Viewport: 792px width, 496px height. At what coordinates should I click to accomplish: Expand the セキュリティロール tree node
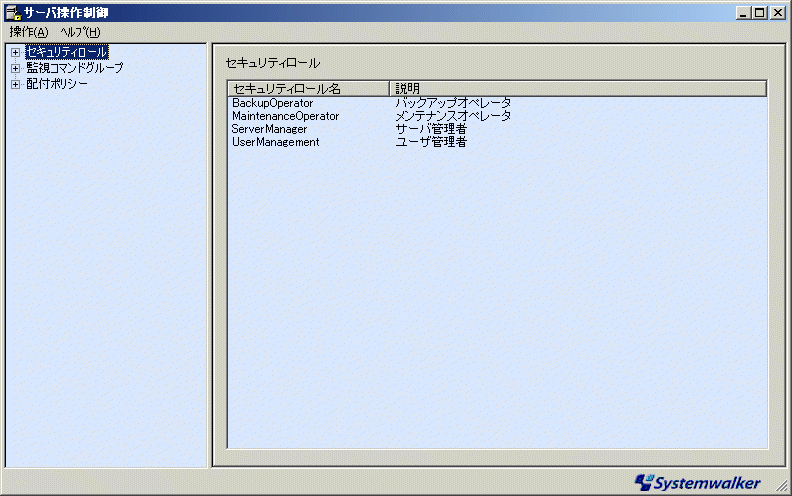click(15, 53)
